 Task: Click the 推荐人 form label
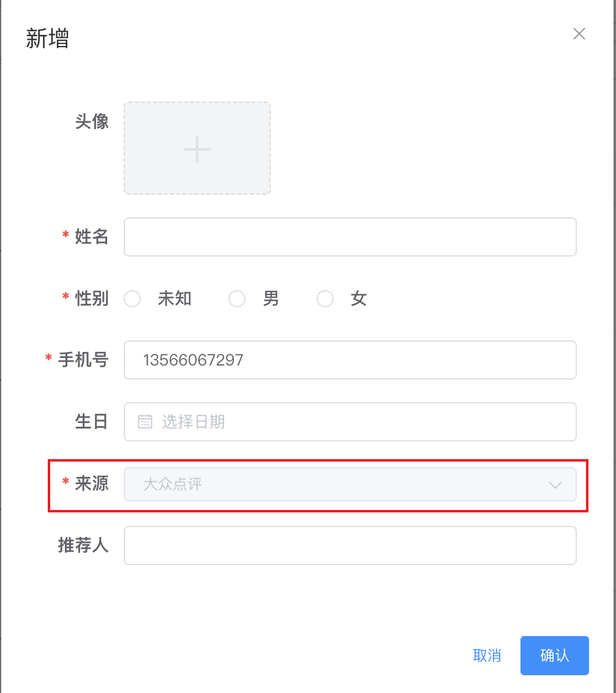click(83, 545)
